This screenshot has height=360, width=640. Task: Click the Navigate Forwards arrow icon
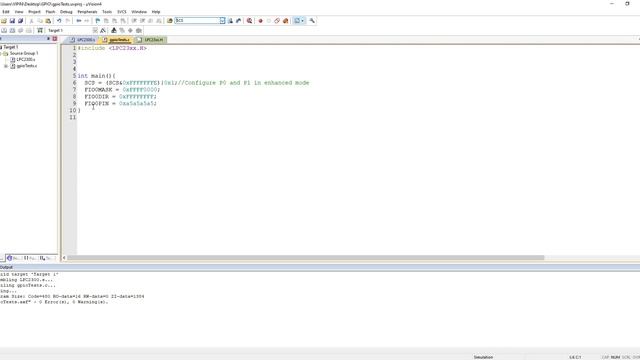pyautogui.click(x=87, y=21)
